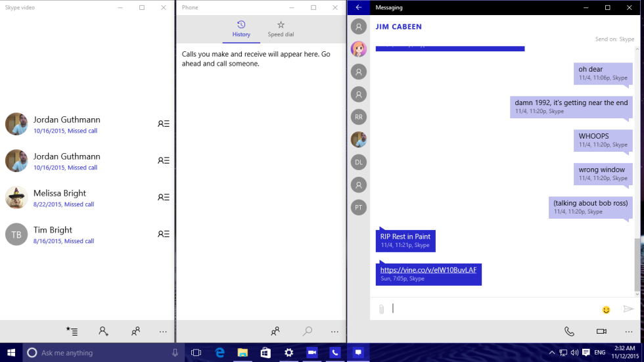This screenshot has width=644, height=362.
Task: Click search icon in Phone window toolbar
Action: coord(308,331)
